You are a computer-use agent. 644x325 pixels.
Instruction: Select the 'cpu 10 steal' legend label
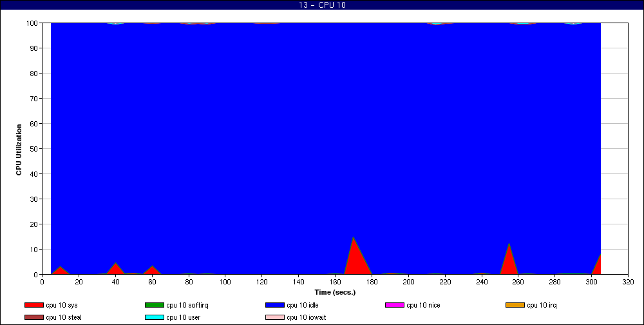click(64, 318)
